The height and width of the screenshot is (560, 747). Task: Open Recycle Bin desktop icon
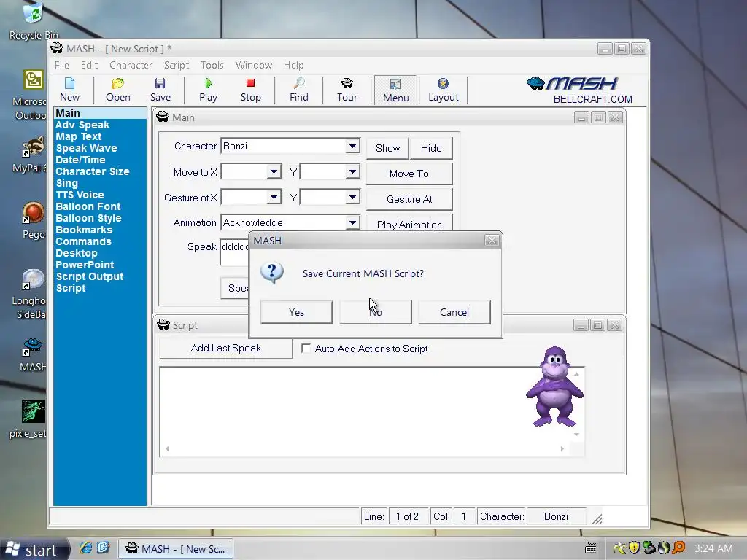tap(34, 21)
